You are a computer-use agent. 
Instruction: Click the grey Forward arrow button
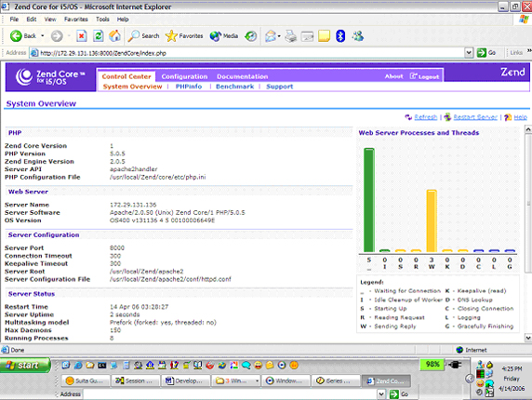pyautogui.click(x=57, y=36)
